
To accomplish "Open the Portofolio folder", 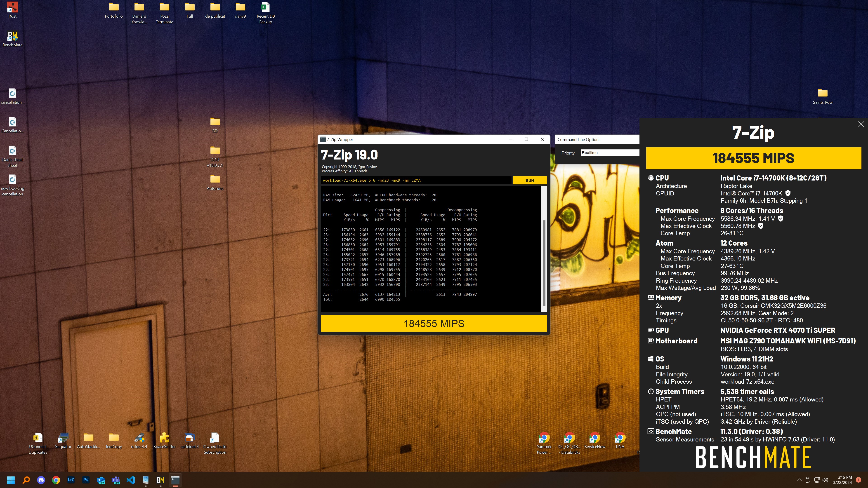I will 113,10.
